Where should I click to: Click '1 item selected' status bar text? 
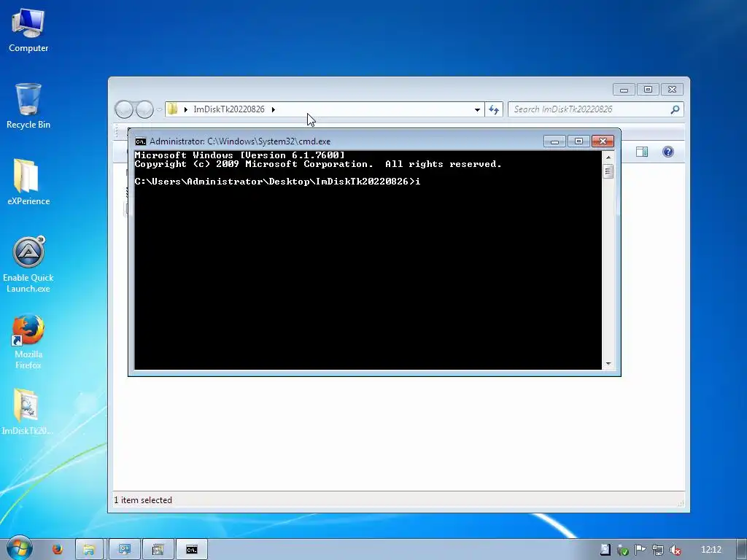(143, 500)
